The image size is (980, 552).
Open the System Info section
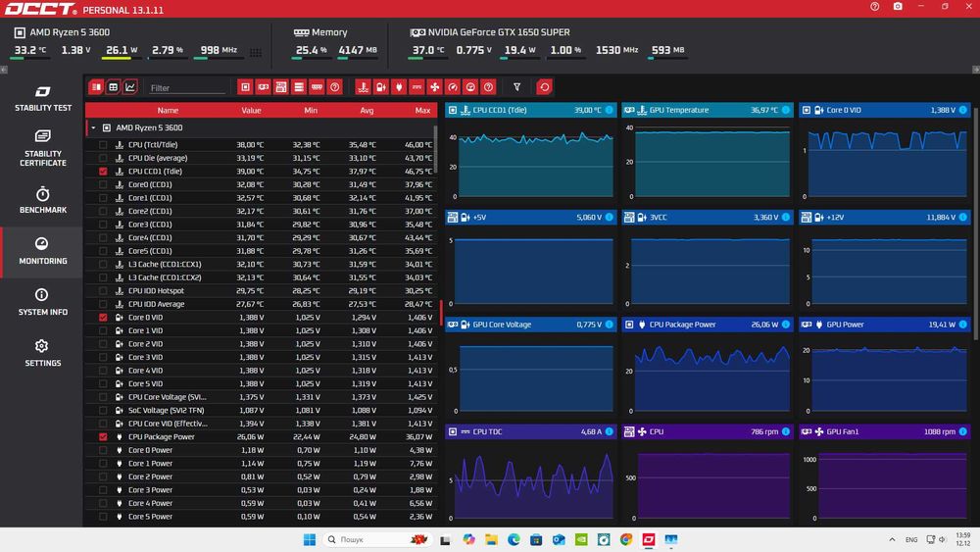pos(42,302)
